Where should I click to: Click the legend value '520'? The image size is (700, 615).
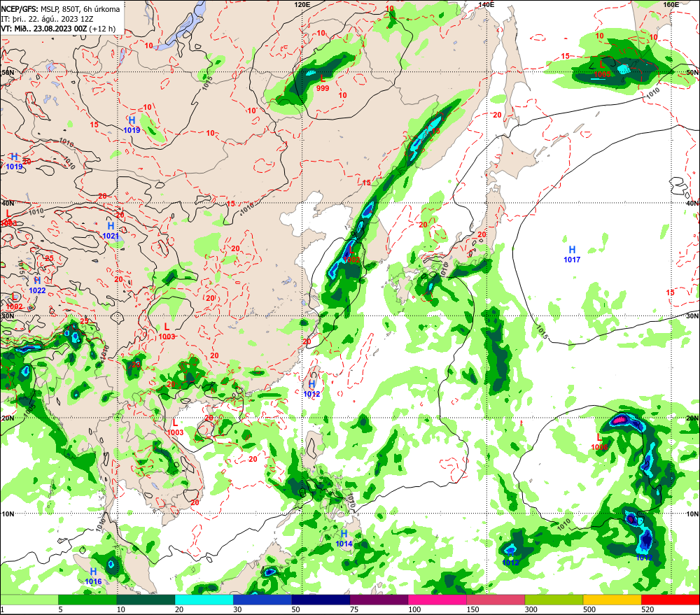tap(647, 609)
